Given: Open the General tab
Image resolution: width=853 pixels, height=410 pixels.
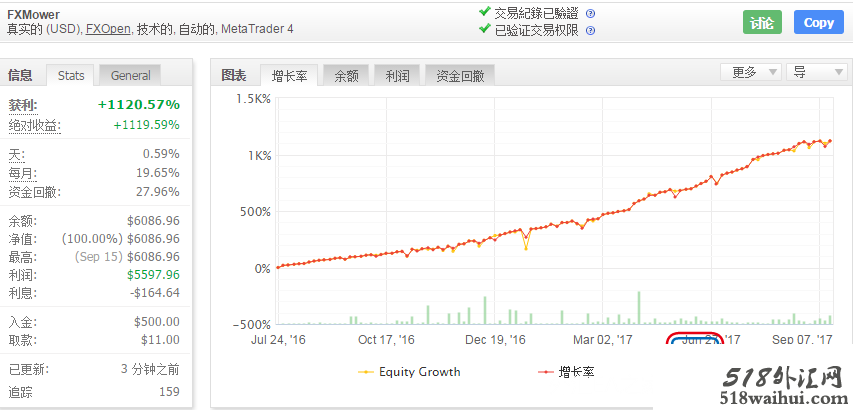Looking at the screenshot, I should point(131,75).
